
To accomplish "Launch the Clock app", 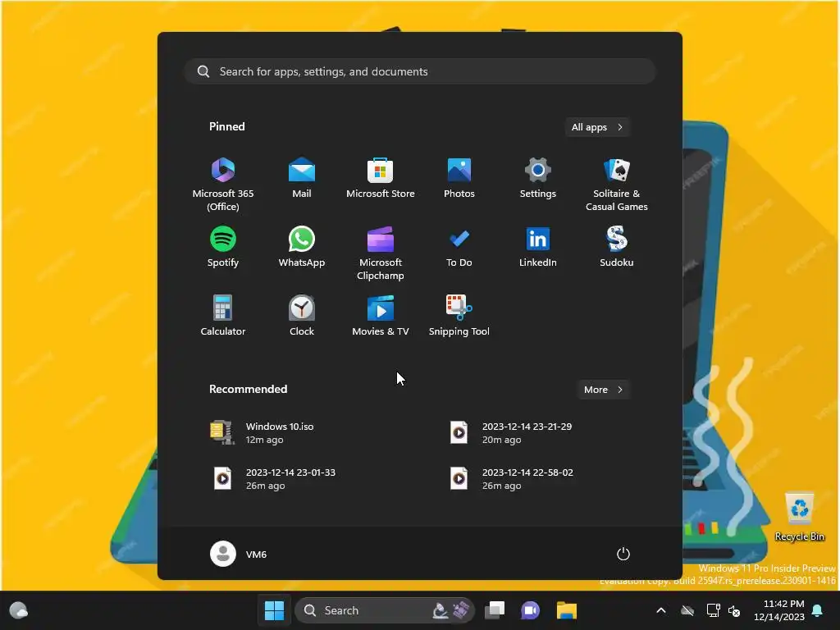I will (302, 316).
